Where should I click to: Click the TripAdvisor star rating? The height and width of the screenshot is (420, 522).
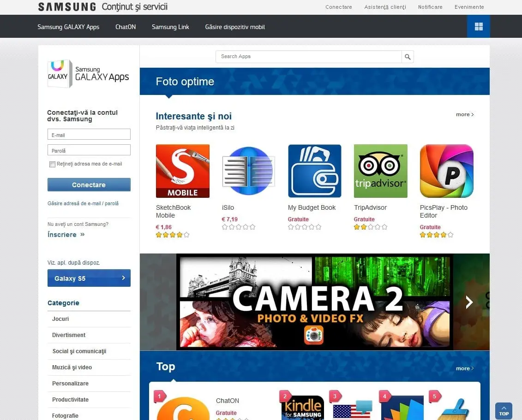tap(371, 227)
